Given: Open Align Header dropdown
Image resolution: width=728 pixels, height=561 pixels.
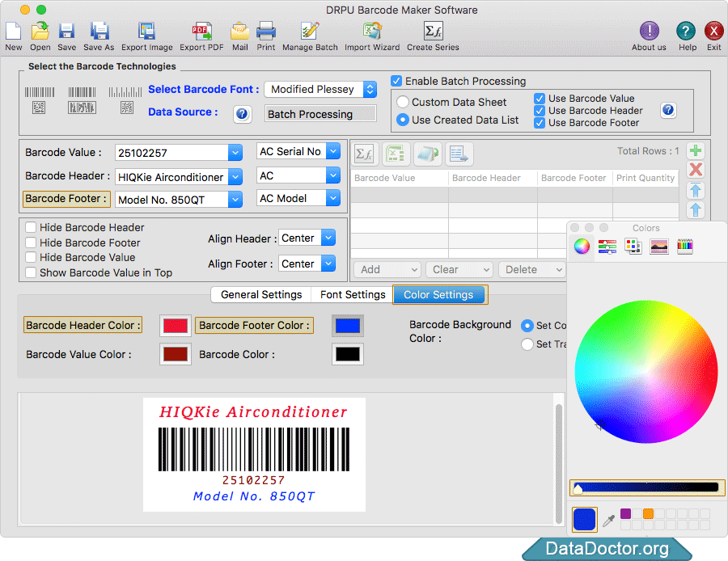Looking at the screenshot, I should coord(328,238).
